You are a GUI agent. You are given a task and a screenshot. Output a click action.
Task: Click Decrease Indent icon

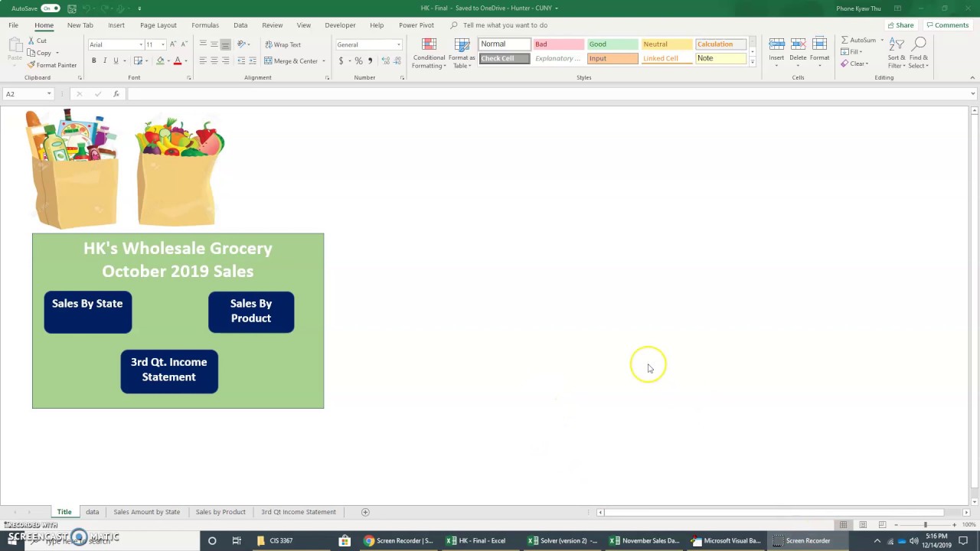click(241, 60)
